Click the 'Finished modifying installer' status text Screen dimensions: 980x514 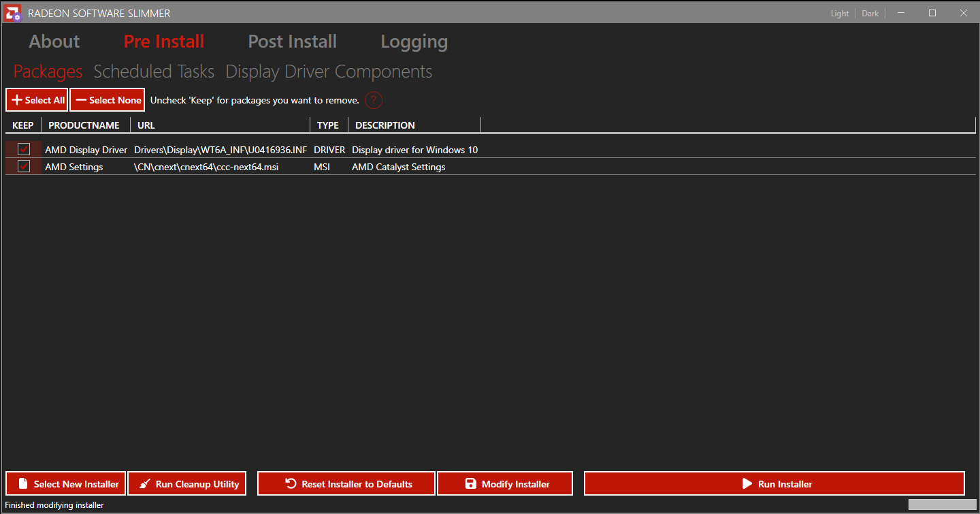(54, 505)
